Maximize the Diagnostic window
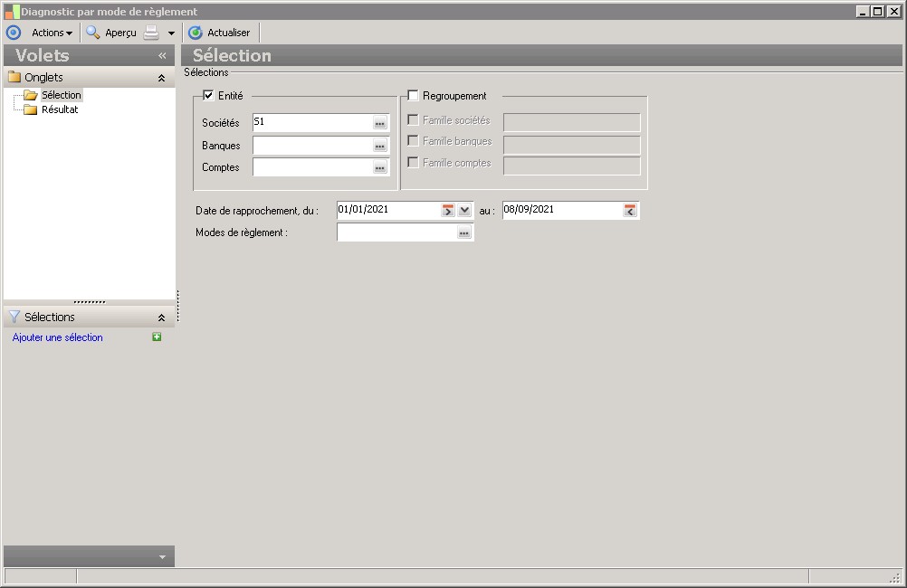The height and width of the screenshot is (588, 907). tap(877, 11)
